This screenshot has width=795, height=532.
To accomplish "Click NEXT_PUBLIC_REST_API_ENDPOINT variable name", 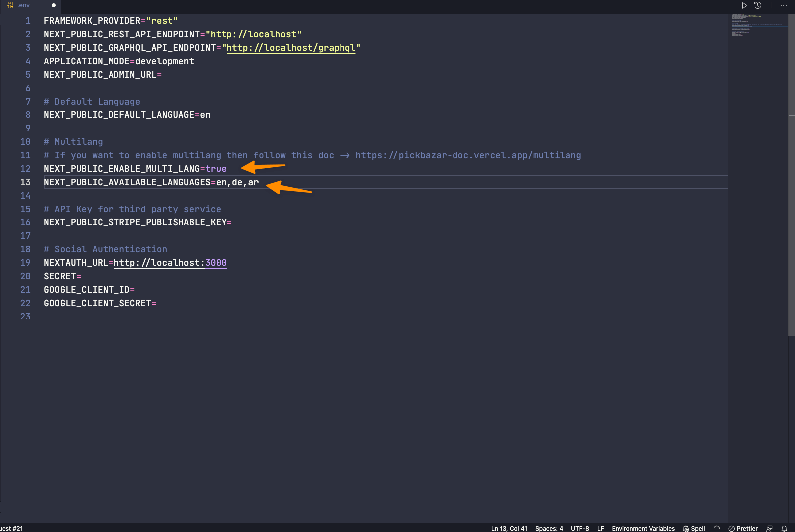I will point(121,34).
